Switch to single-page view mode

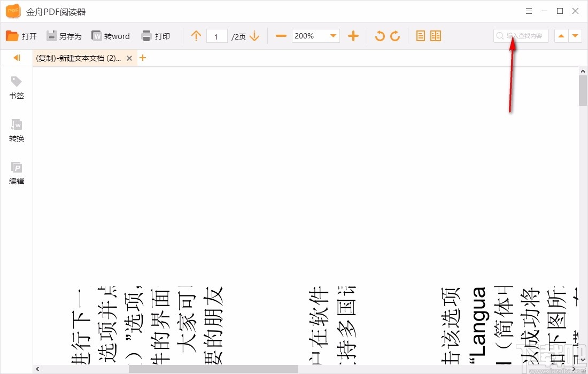click(421, 36)
